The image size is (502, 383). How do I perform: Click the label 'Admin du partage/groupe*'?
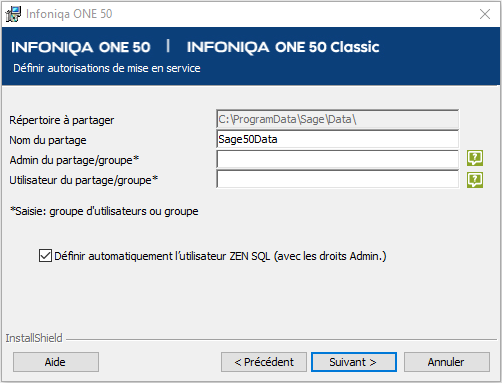coord(74,160)
